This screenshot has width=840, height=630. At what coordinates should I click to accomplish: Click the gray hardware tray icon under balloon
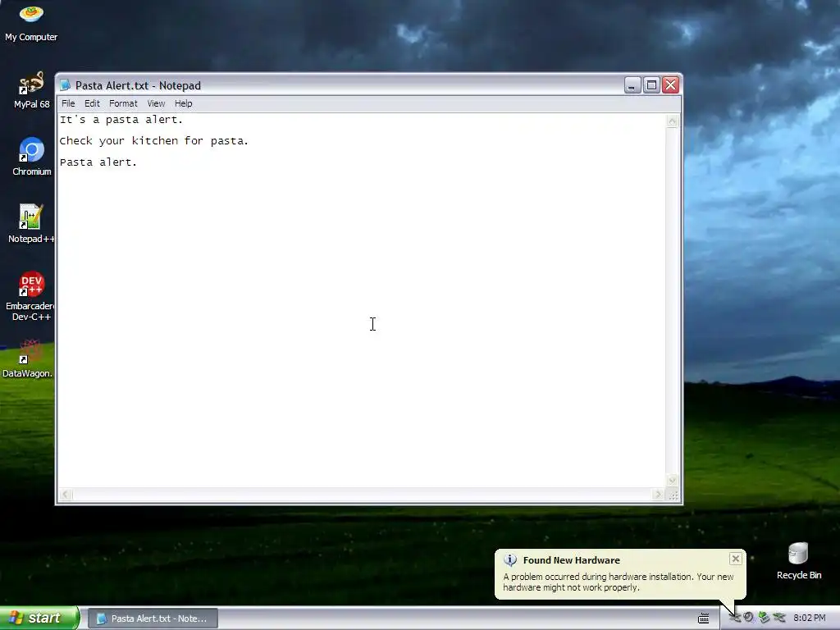(x=734, y=619)
